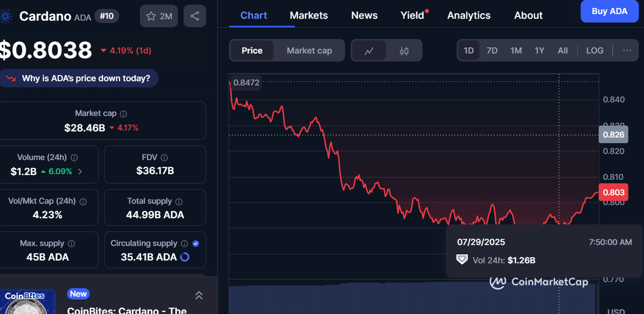Select the line chart view icon
The image size is (644, 314).
[369, 51]
